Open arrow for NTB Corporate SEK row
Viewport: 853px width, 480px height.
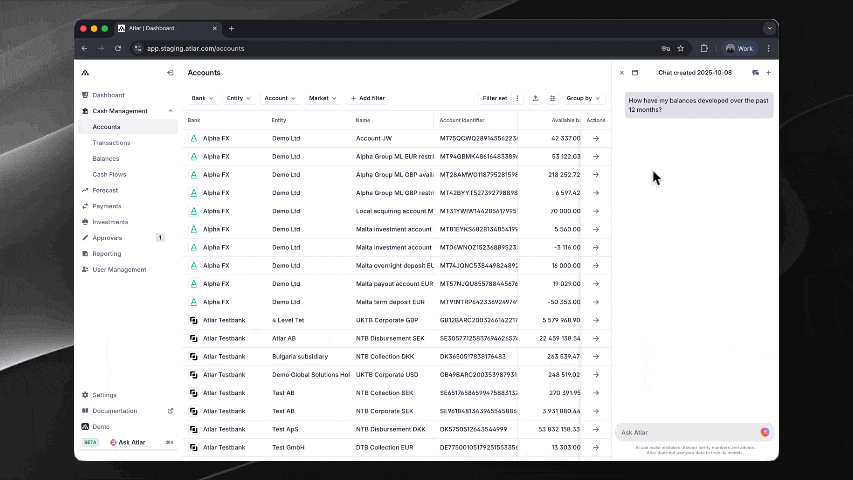click(x=596, y=411)
